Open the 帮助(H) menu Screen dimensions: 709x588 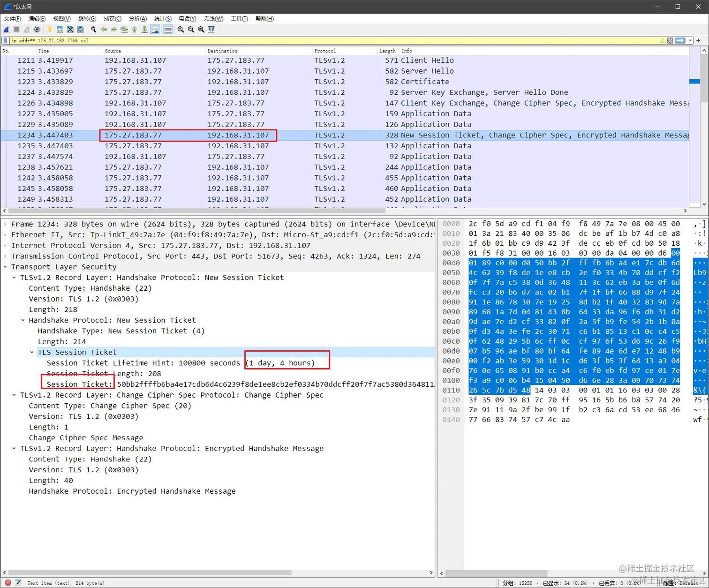(264, 19)
